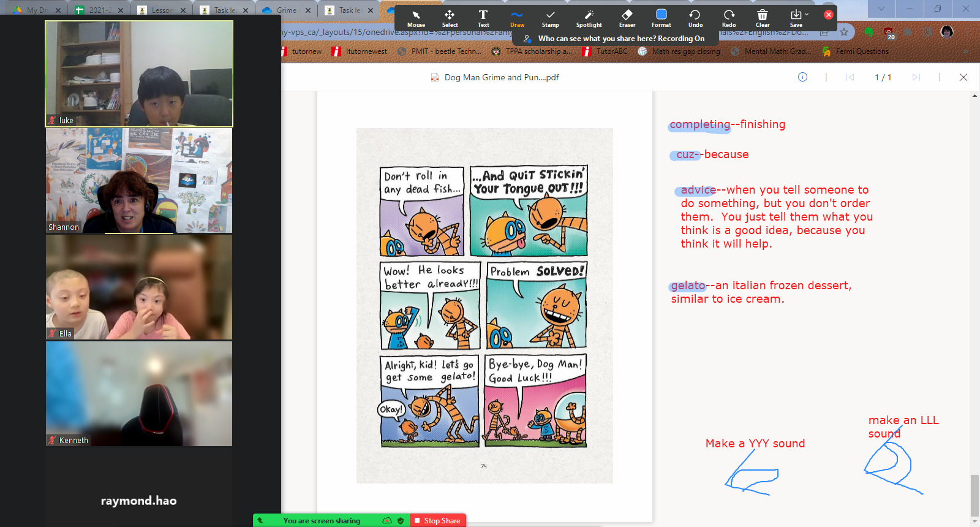Open the Chrome tab search dropdown
Screen dimensions: 980x527
[881, 9]
